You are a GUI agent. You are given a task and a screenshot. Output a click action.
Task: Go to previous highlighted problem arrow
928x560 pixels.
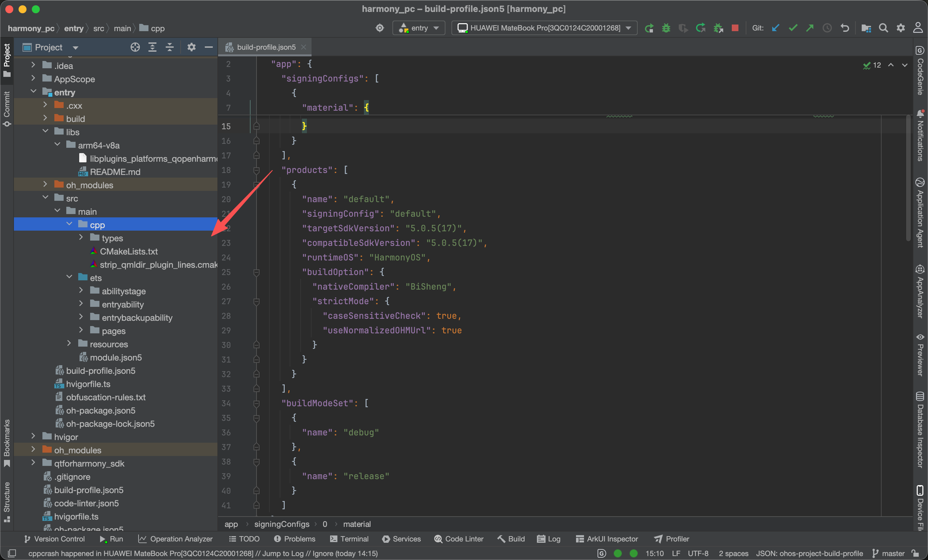(891, 65)
